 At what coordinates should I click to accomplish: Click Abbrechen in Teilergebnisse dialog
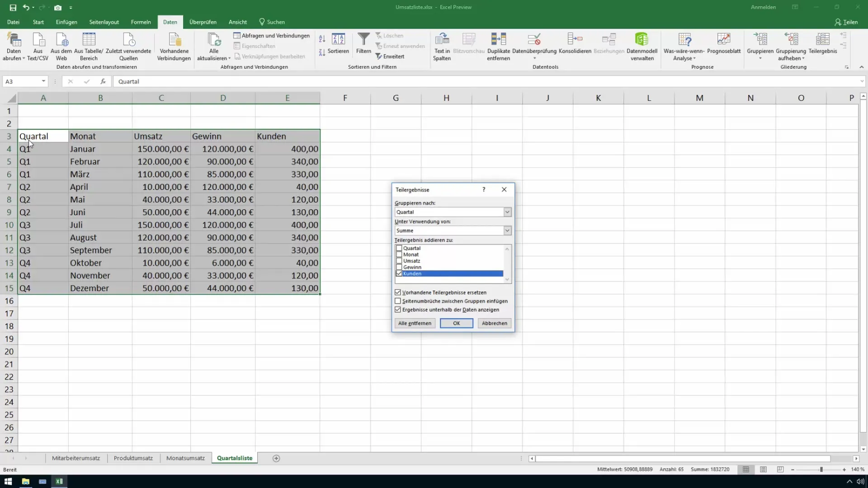(495, 323)
